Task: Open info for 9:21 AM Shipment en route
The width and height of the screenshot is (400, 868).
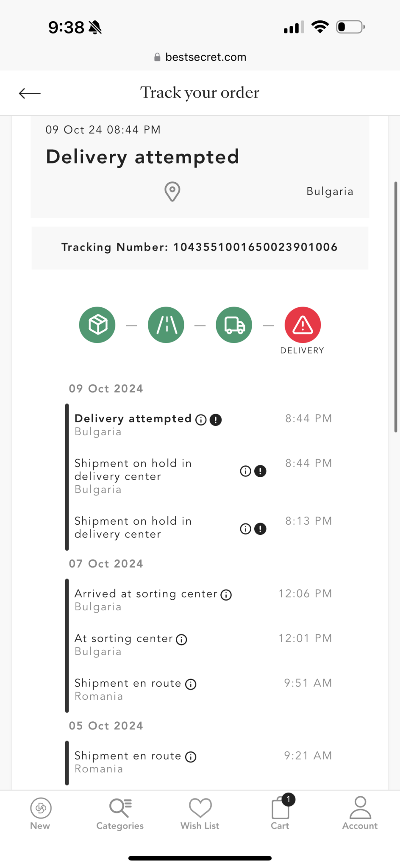Action: tap(191, 757)
